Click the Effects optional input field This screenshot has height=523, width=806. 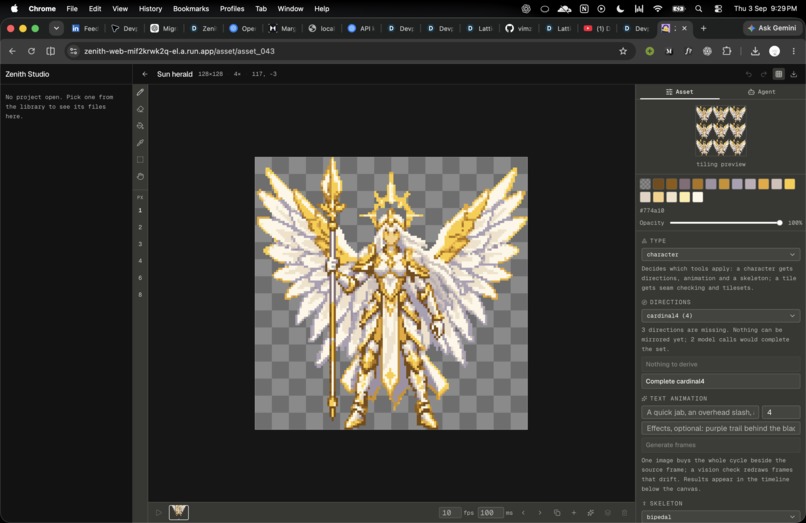720,428
